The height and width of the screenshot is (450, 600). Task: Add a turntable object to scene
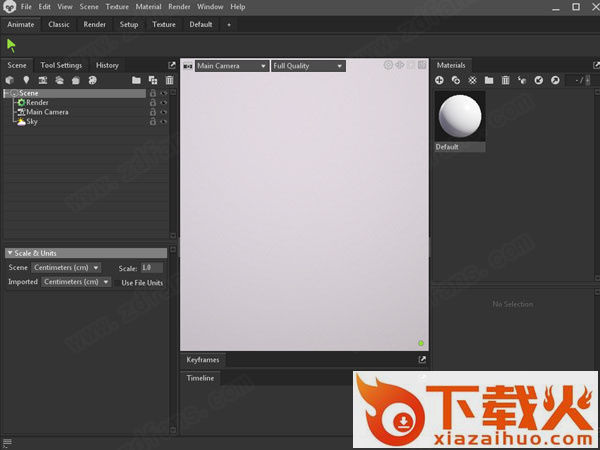[x=92, y=80]
